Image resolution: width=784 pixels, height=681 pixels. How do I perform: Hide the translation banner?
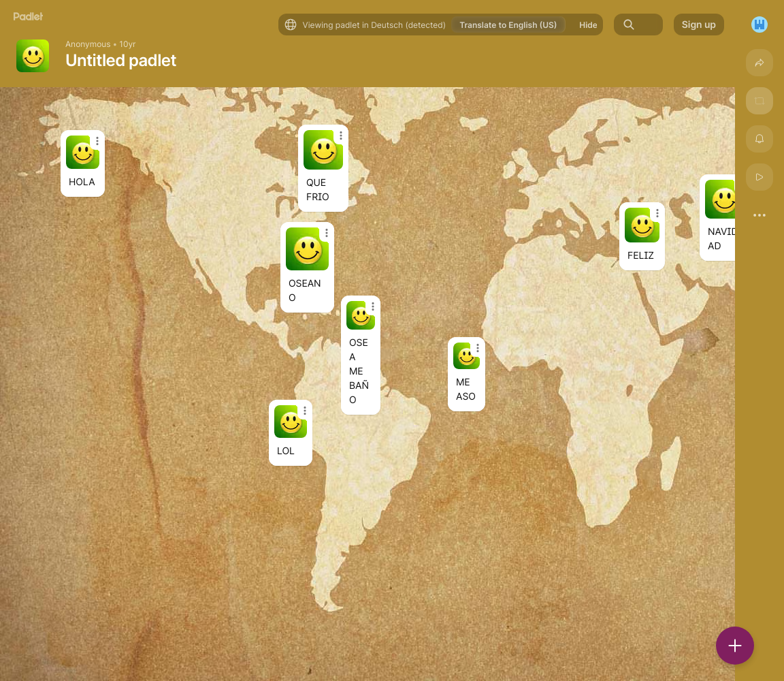tap(588, 25)
